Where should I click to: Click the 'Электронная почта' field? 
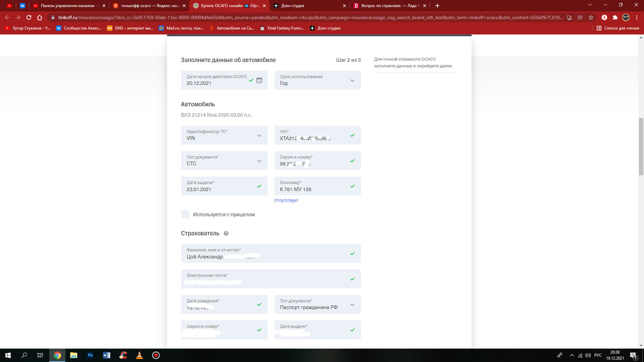(271, 279)
